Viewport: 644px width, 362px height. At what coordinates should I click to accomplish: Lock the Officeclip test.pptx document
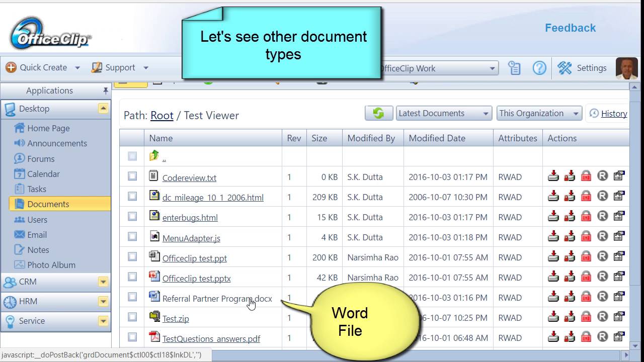tap(586, 276)
